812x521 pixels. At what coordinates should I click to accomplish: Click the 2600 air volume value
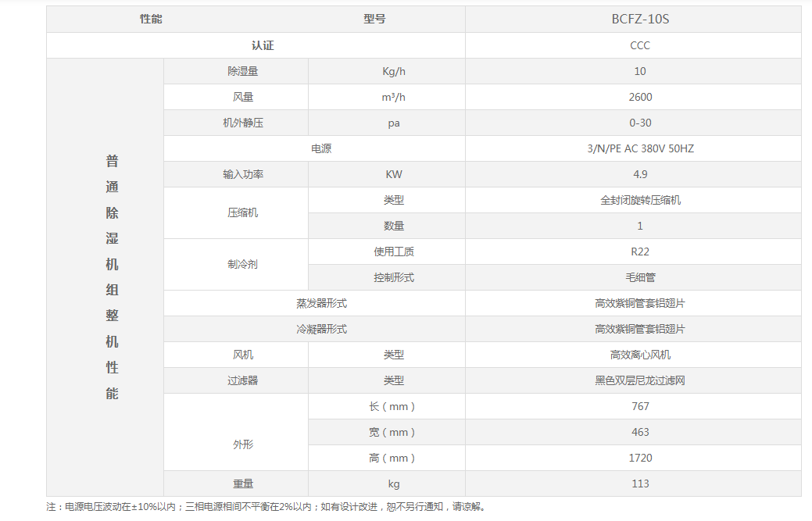pos(640,97)
